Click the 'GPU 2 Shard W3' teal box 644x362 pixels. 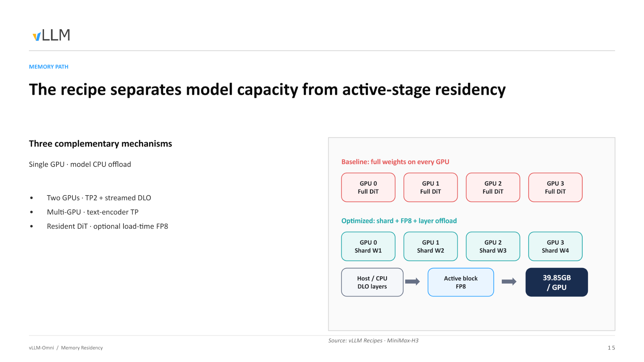click(x=493, y=246)
